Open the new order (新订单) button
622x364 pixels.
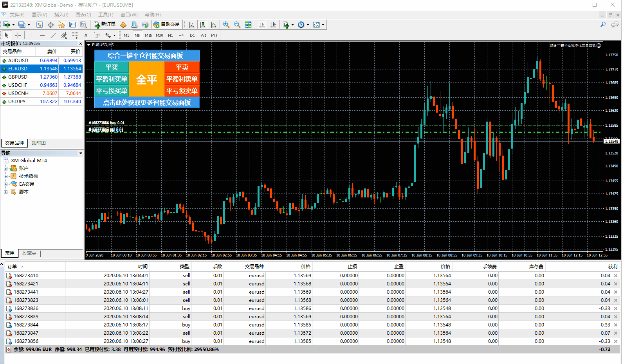105,25
